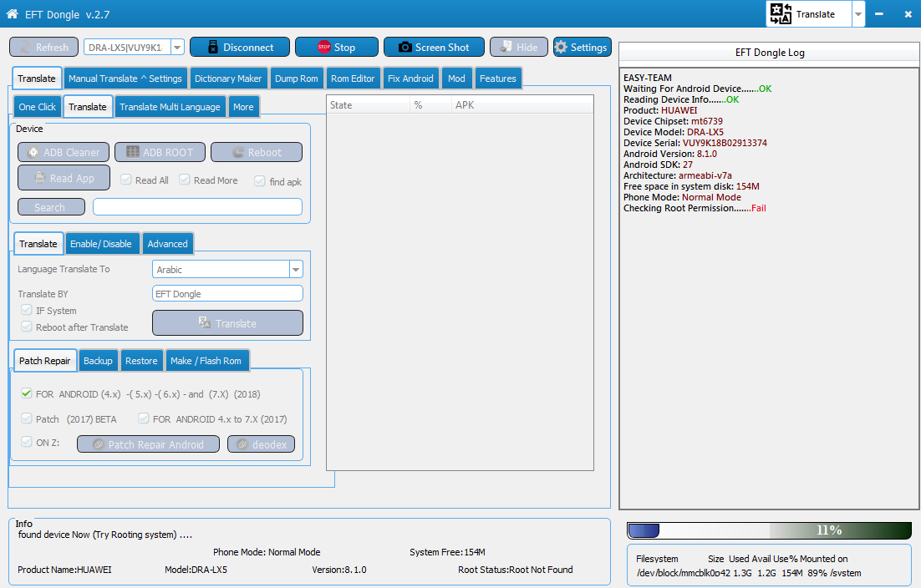Click Checking Root Permission Fail log line

click(695, 208)
